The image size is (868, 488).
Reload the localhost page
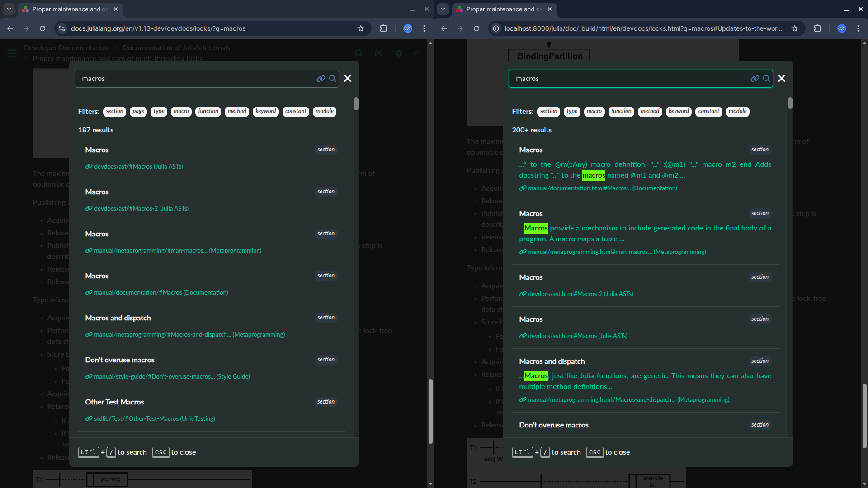point(476,28)
